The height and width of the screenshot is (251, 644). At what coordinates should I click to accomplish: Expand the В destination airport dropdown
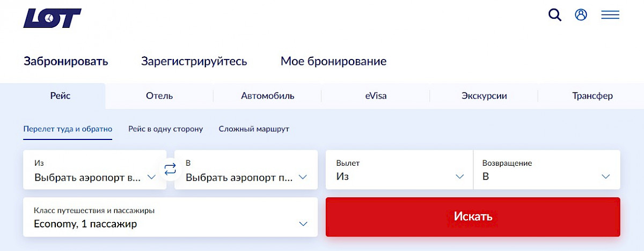(x=246, y=169)
